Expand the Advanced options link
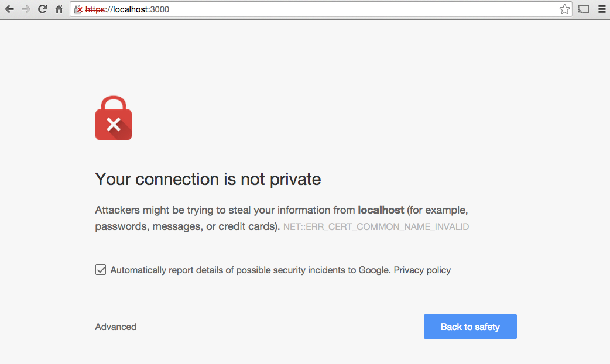 coord(116,327)
